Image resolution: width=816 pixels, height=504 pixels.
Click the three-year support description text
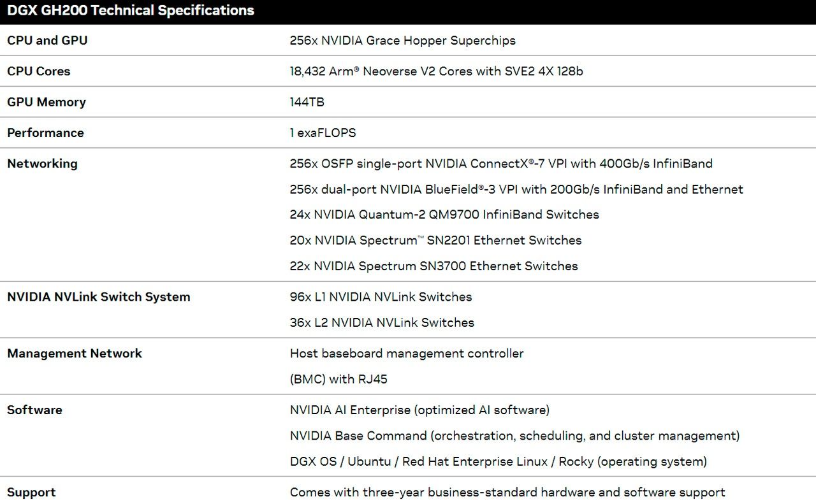[x=507, y=492]
